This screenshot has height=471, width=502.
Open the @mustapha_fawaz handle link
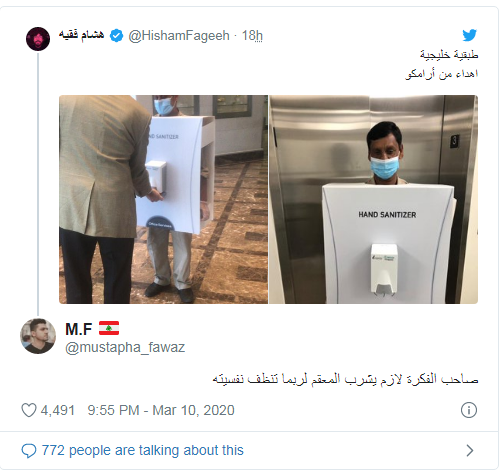(125, 347)
